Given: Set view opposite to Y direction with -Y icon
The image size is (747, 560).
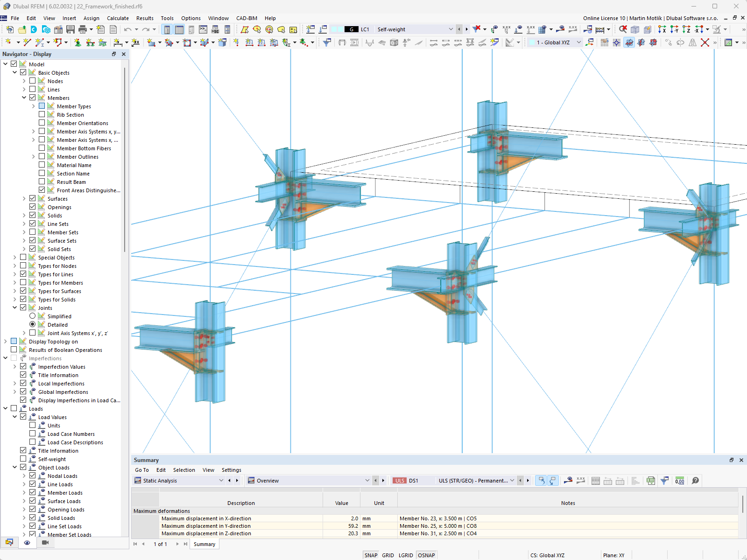Looking at the screenshot, I should coord(674,29).
